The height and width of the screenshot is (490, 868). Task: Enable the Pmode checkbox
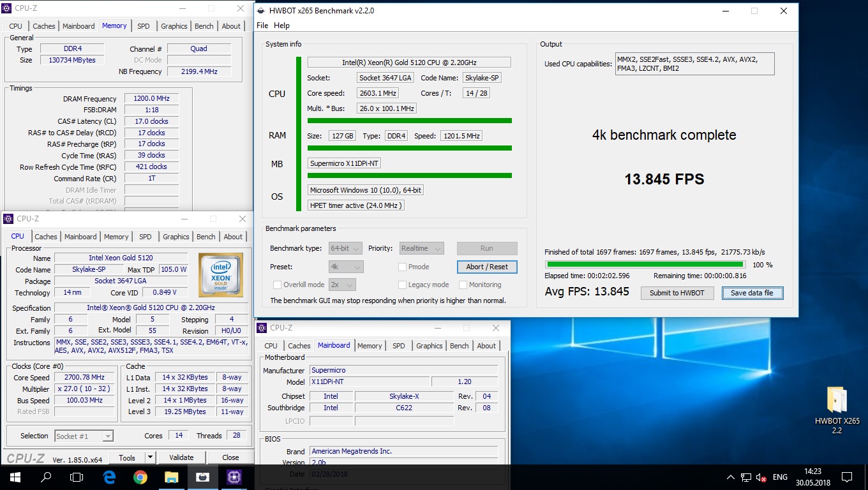(x=403, y=267)
